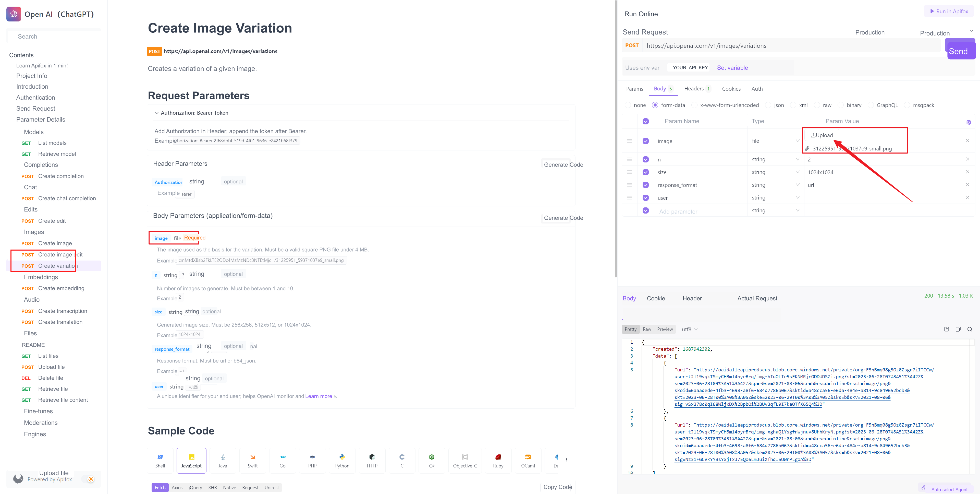Viewport: 980px width, 494px height.
Task: Switch to the Auth tab
Action: (x=757, y=89)
